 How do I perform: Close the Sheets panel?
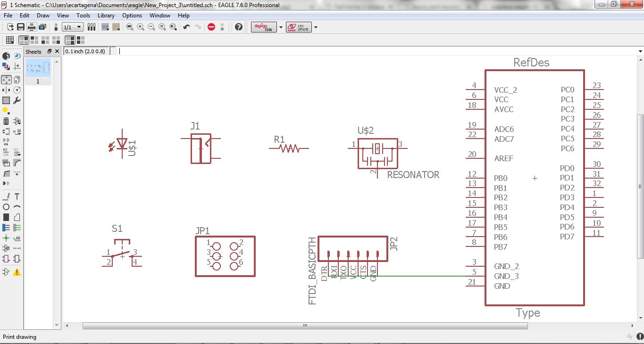pyautogui.click(x=57, y=51)
